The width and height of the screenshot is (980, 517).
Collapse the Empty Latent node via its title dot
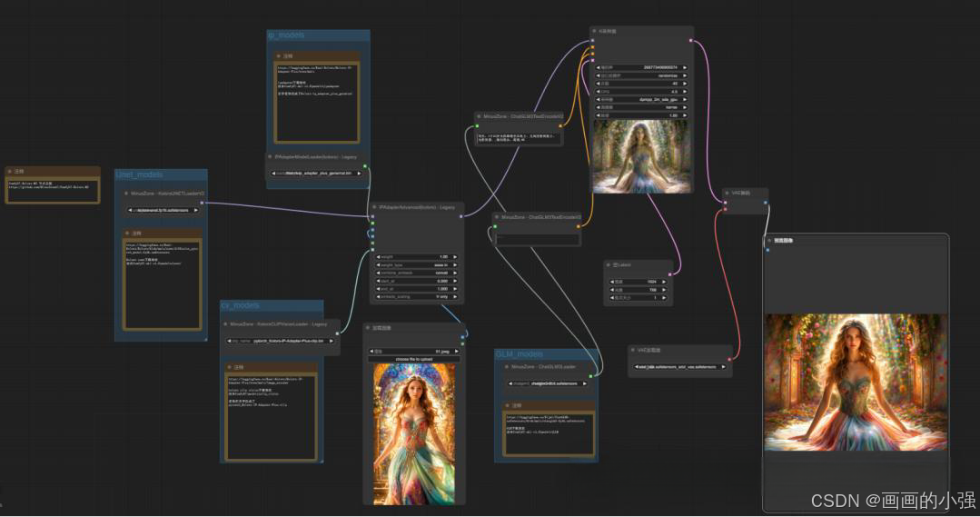click(x=609, y=265)
